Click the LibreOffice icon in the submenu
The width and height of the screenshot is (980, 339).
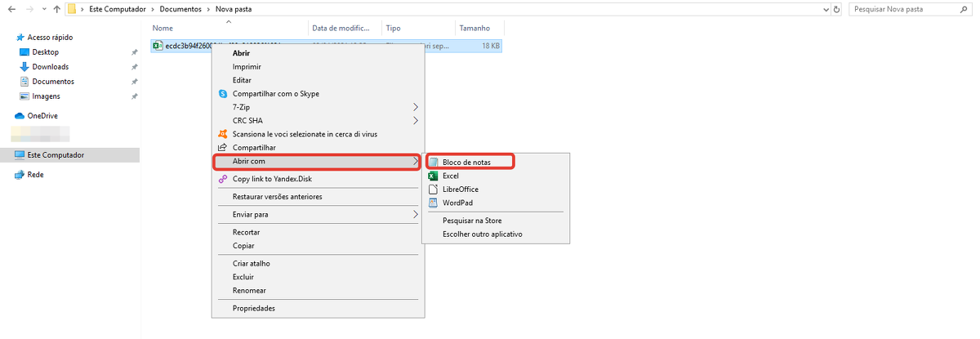434,190
